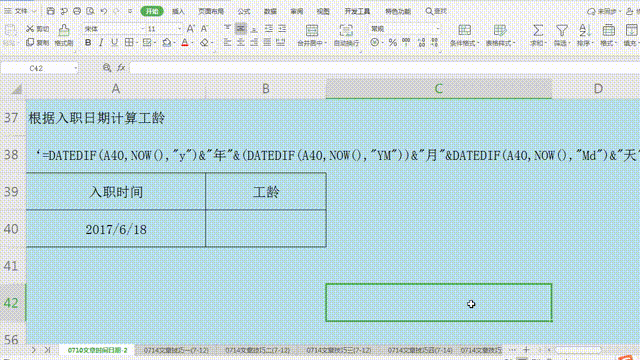
Task: Increase font size with larger A icon
Action: (190, 29)
